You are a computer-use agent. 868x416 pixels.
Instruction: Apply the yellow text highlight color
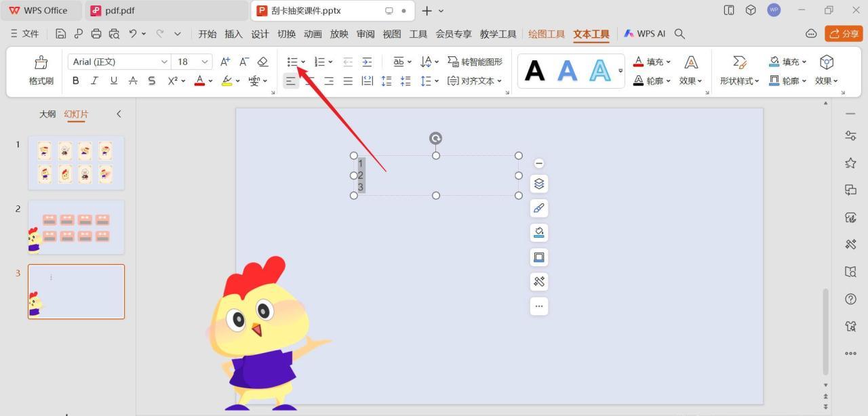pyautogui.click(x=226, y=81)
